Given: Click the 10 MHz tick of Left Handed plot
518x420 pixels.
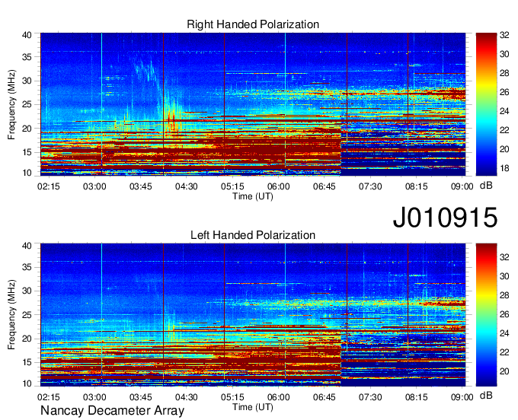Looking at the screenshot, I should tap(27, 383).
